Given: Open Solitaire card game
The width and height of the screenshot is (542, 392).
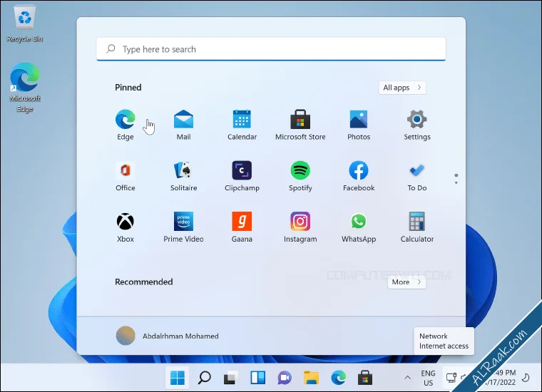Looking at the screenshot, I should click(183, 176).
